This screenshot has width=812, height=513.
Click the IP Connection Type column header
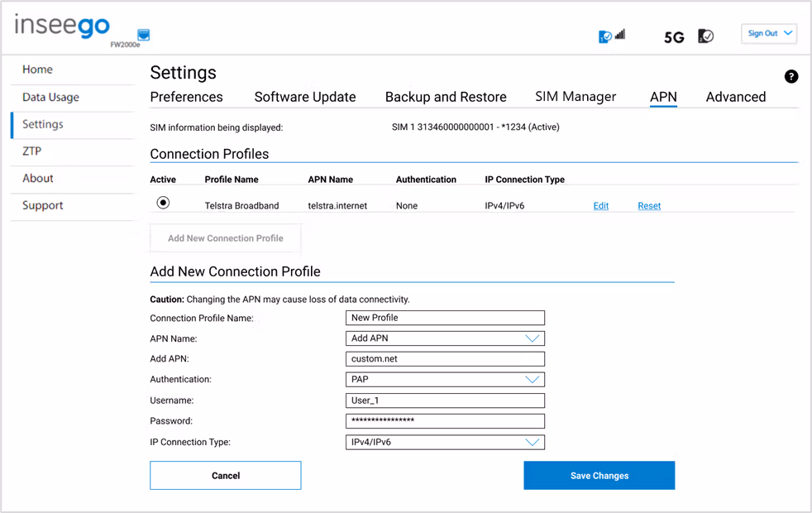pos(524,180)
